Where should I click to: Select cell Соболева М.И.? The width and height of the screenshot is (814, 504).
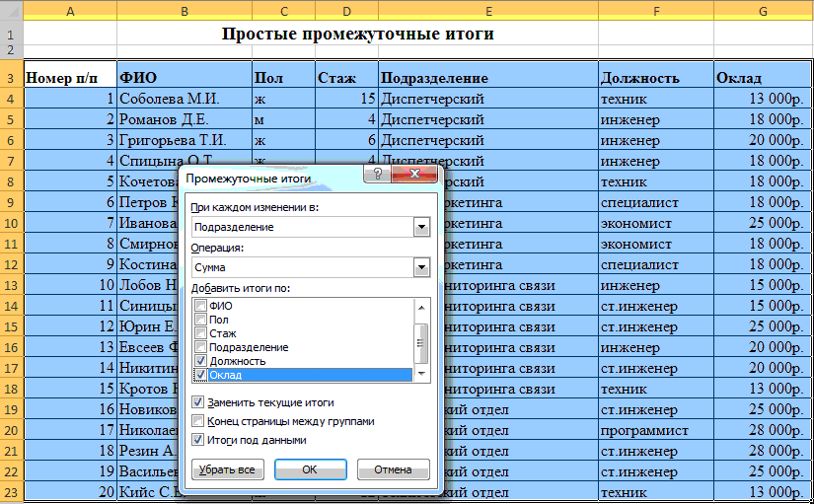point(185,98)
